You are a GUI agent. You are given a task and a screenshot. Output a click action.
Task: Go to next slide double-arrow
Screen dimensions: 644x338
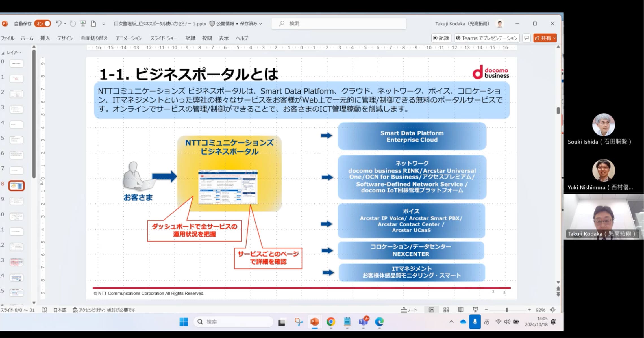tap(558, 294)
